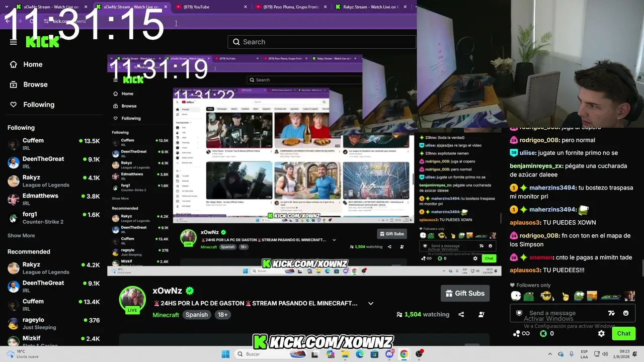644x362 pixels.
Task: Open the Minecraft category link
Action: pyautogui.click(x=166, y=315)
